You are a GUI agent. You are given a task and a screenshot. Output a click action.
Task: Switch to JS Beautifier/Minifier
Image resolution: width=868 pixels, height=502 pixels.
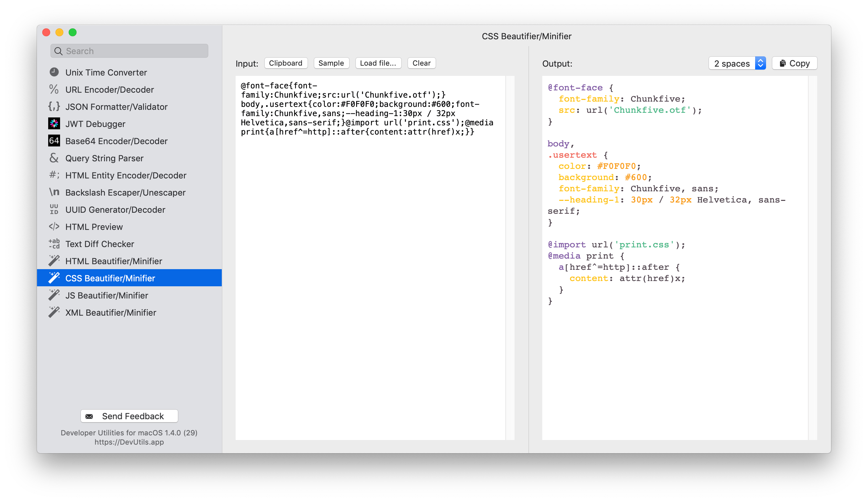pos(106,295)
